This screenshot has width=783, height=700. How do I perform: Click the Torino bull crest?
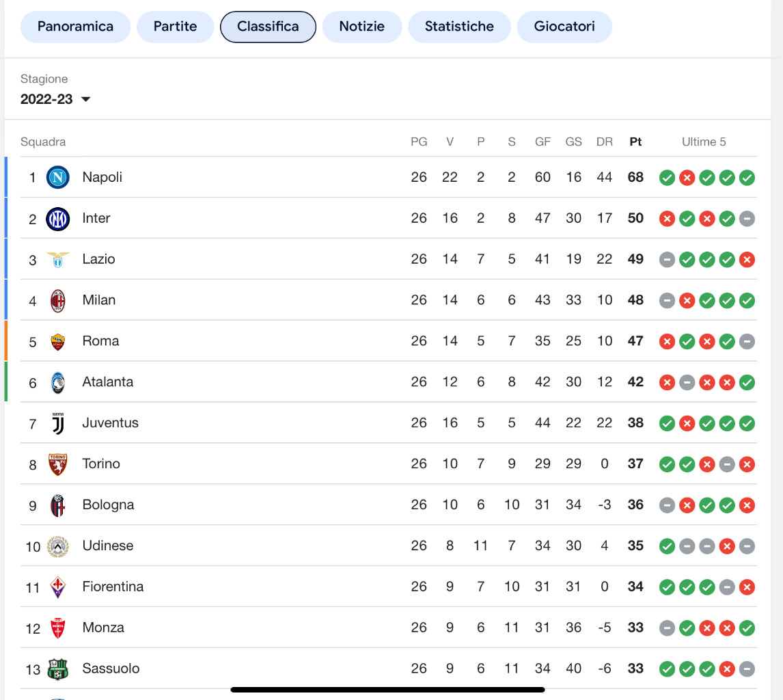58,465
